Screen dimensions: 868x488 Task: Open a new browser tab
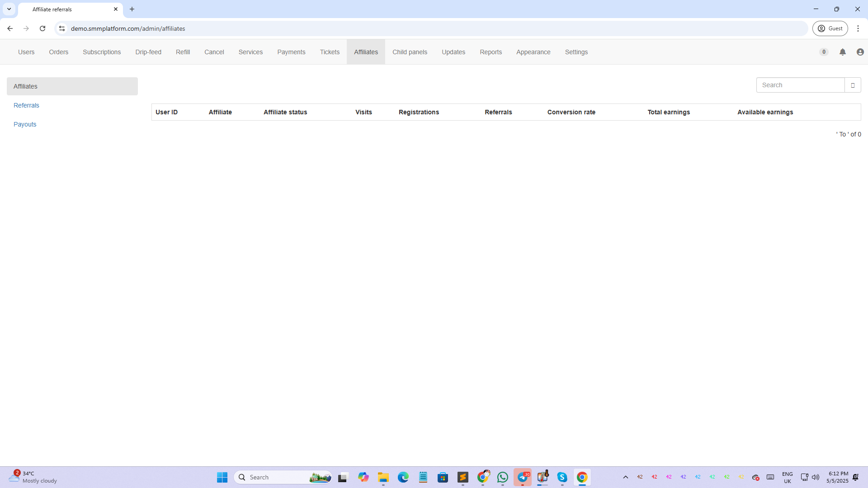click(x=132, y=9)
